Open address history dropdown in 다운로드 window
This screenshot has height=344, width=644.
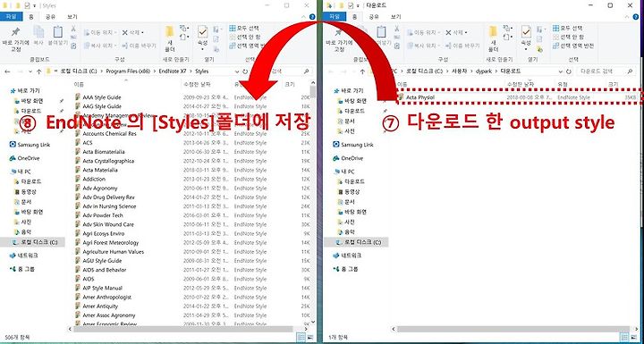[561, 71]
